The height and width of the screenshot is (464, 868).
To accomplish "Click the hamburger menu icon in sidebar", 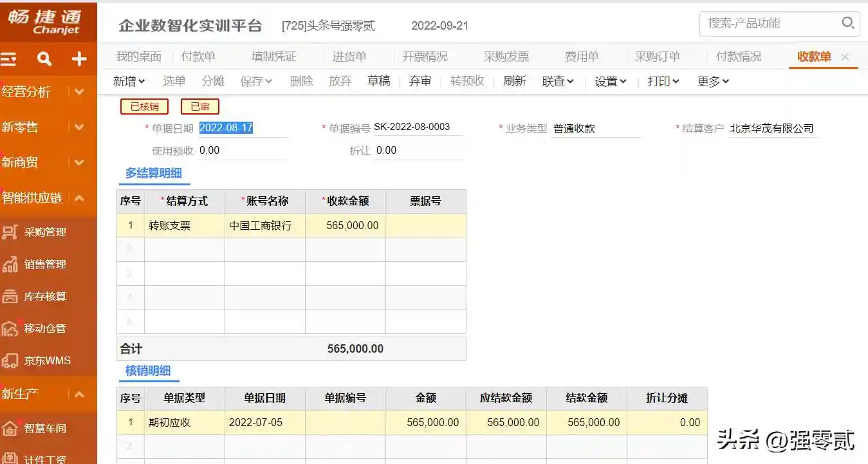I will (x=9, y=60).
